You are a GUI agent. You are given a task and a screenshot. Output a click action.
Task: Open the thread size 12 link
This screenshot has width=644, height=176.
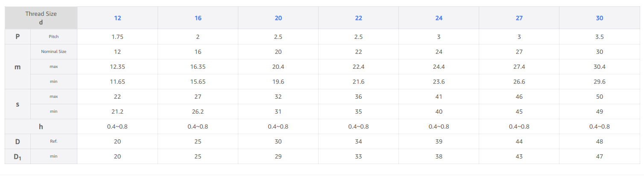click(117, 18)
